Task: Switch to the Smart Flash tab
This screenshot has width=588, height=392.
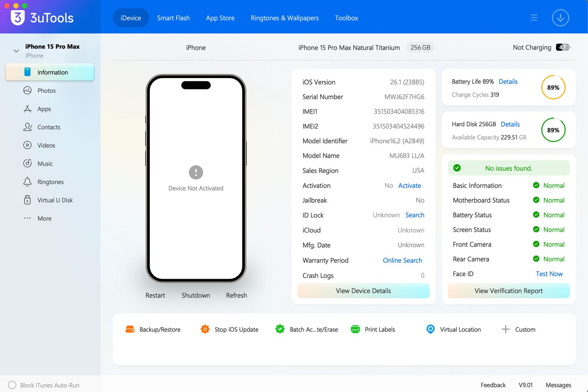Action: 173,18
